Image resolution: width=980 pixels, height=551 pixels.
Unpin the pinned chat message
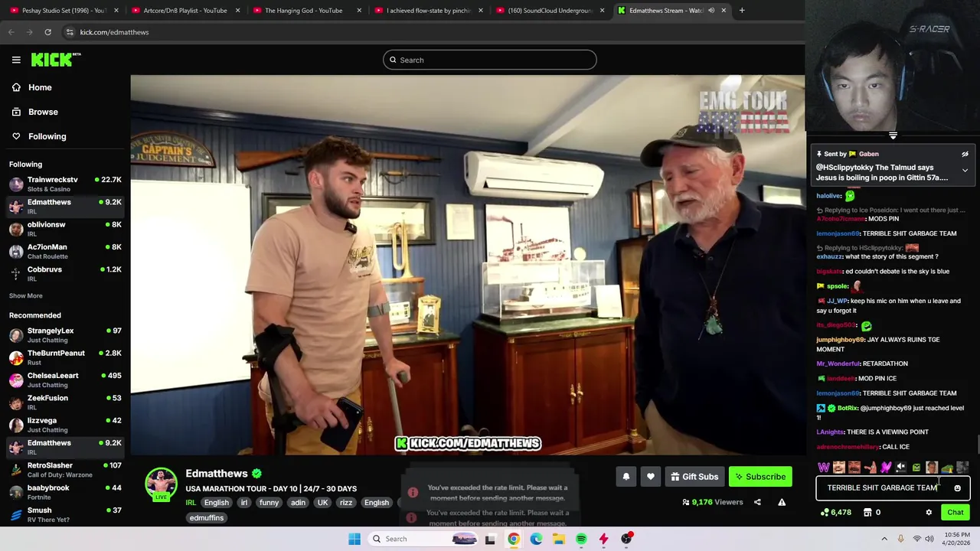click(965, 154)
